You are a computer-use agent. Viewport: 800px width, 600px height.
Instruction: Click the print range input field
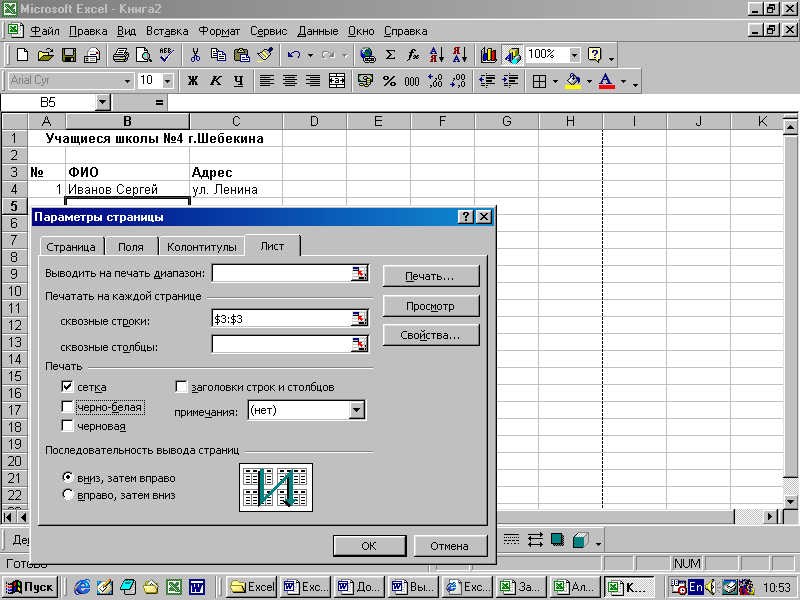click(x=282, y=273)
